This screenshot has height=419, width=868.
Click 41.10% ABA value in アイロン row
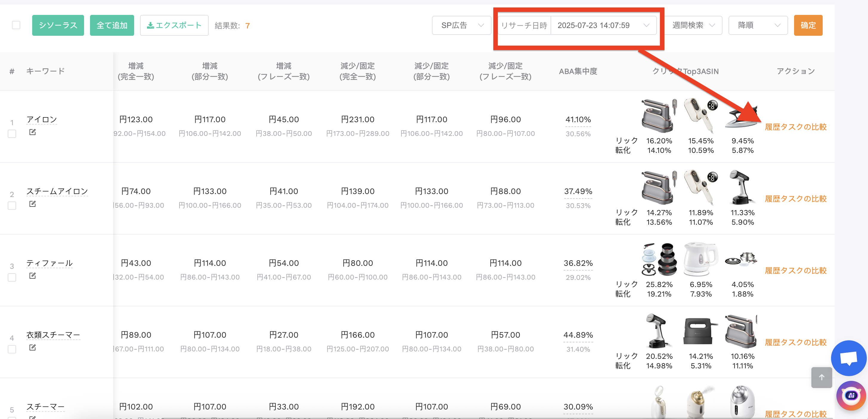coord(578,120)
